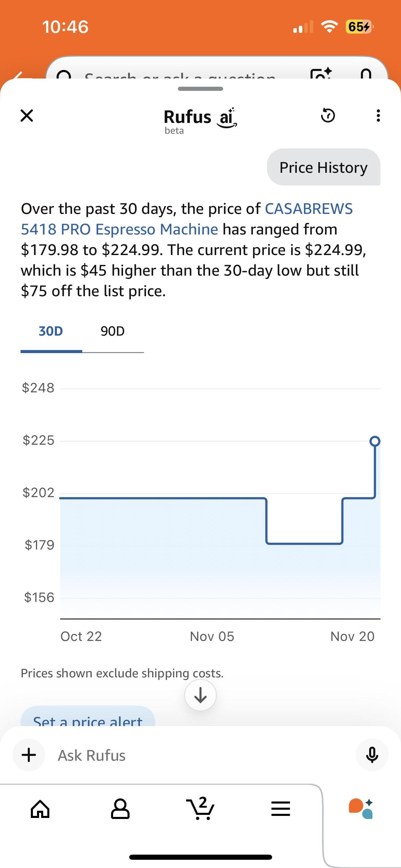Viewport: 401px width, 868px height.
Task: Select the 30D tab
Action: coord(51,331)
